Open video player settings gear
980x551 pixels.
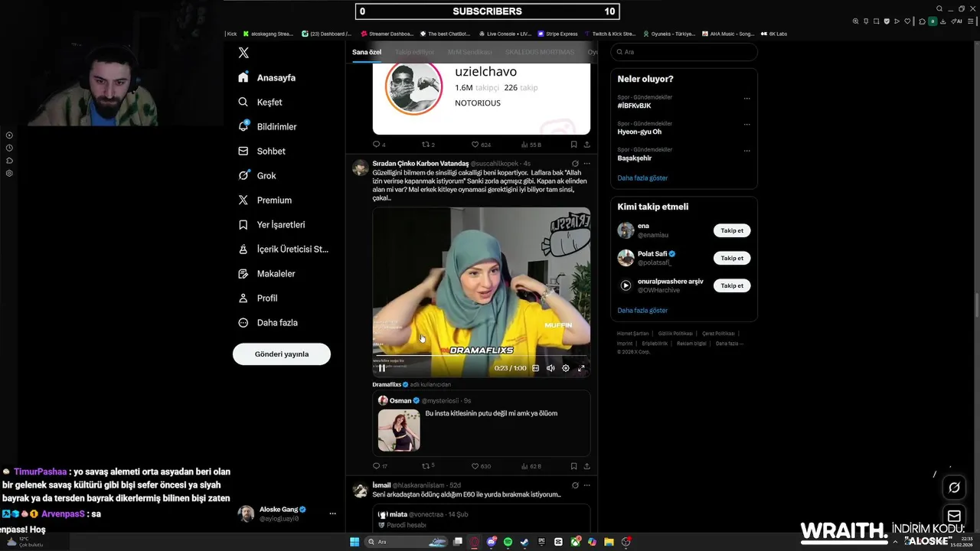click(x=566, y=368)
